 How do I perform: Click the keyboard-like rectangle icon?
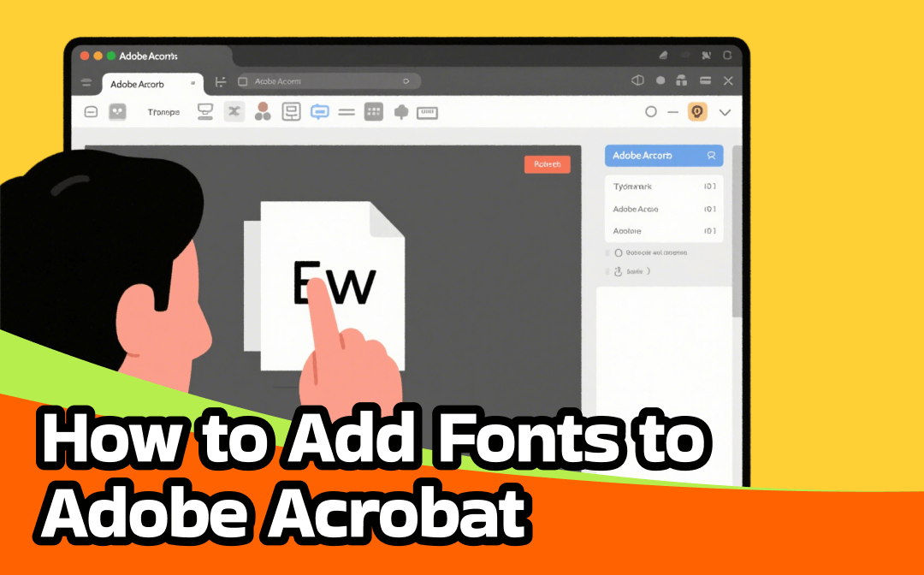pyautogui.click(x=427, y=113)
